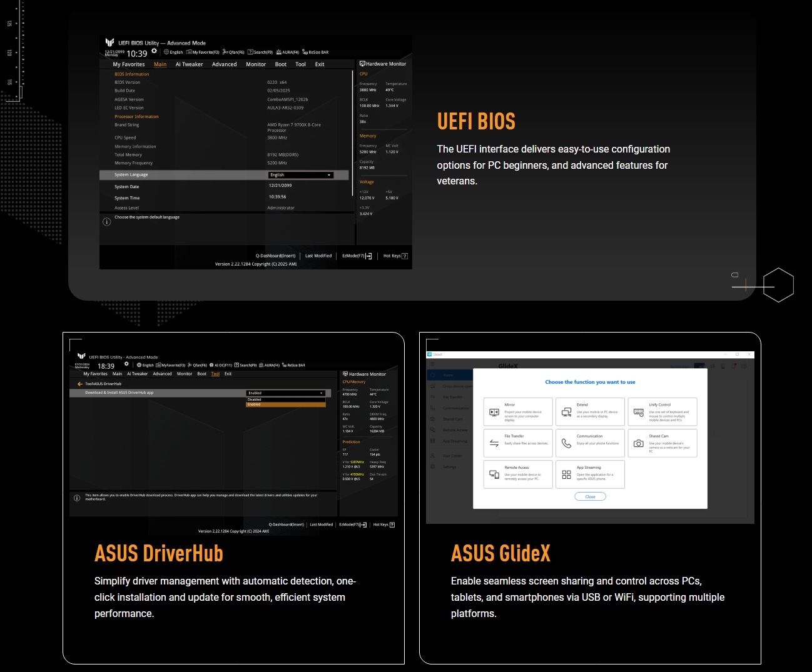Click the Hardware Monitor header in upper BIOS
The height and width of the screenshot is (672, 812).
click(x=383, y=64)
